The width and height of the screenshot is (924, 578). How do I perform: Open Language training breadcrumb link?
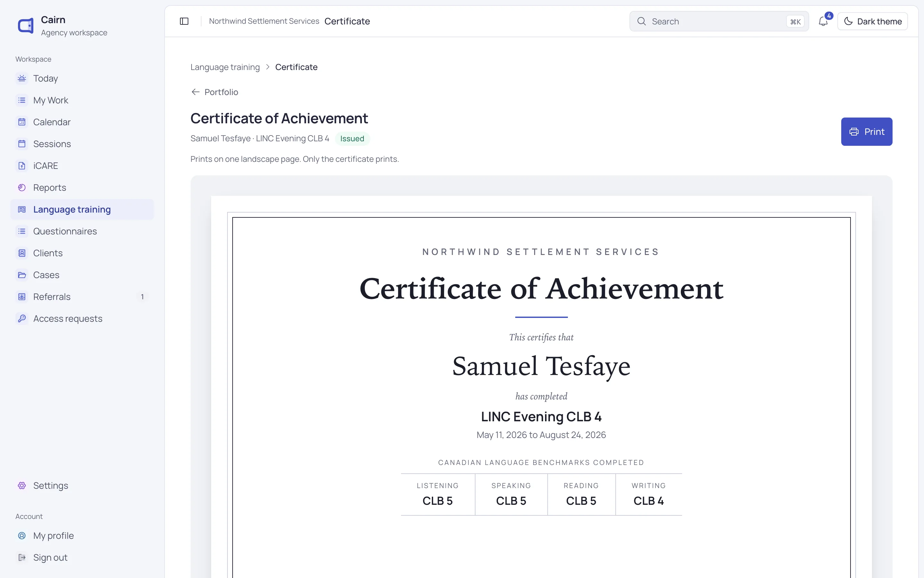click(x=225, y=67)
